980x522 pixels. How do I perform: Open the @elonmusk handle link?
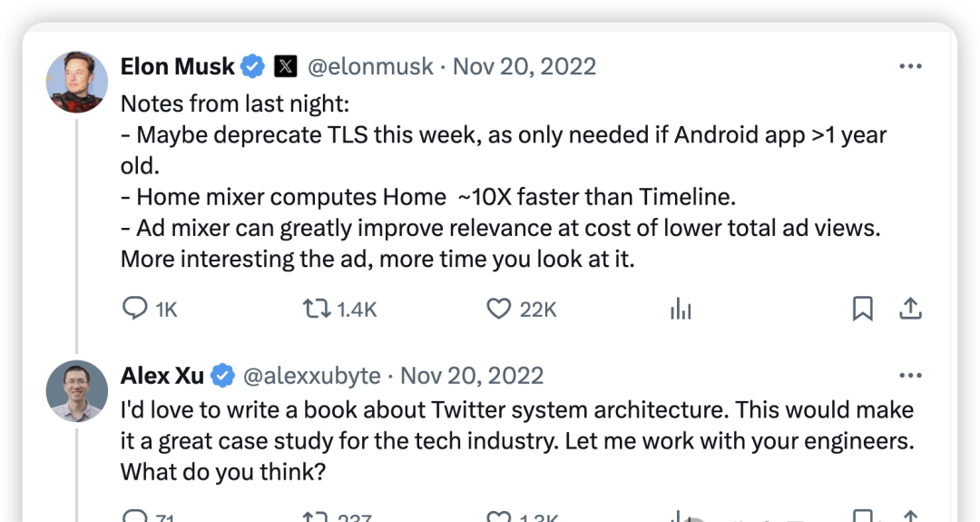point(371,66)
